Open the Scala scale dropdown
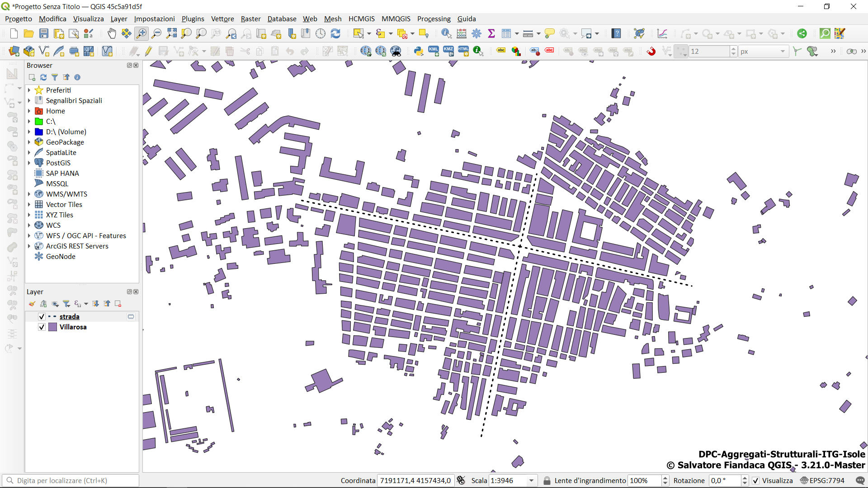Image resolution: width=868 pixels, height=488 pixels. point(532,481)
